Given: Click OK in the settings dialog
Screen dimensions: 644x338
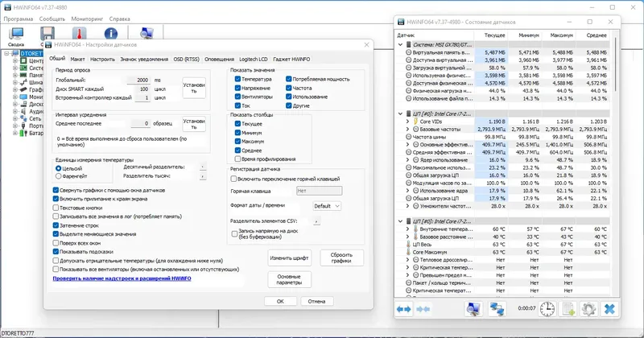Looking at the screenshot, I should tap(280, 302).
